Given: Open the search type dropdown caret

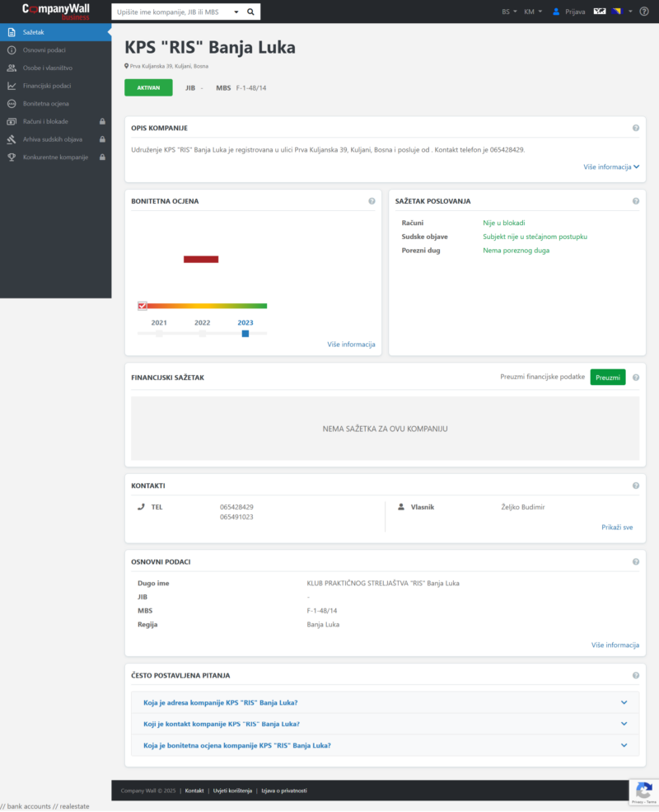Looking at the screenshot, I should point(236,12).
